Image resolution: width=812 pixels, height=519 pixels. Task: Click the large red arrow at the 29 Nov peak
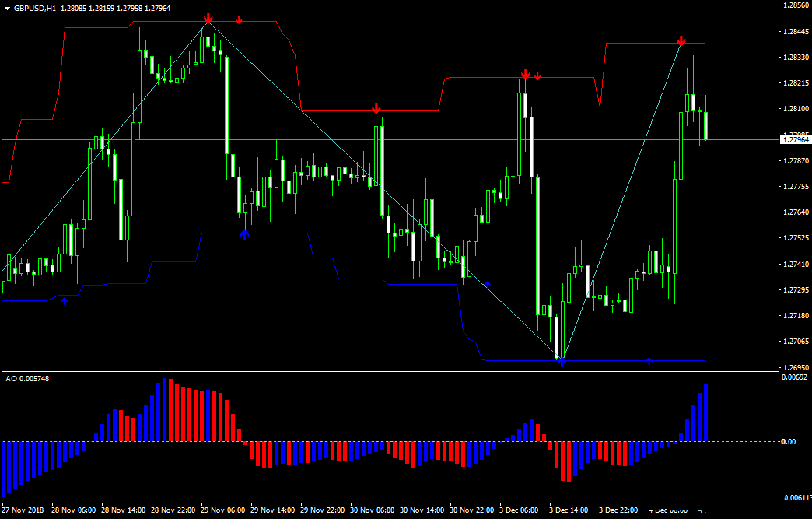[208, 18]
